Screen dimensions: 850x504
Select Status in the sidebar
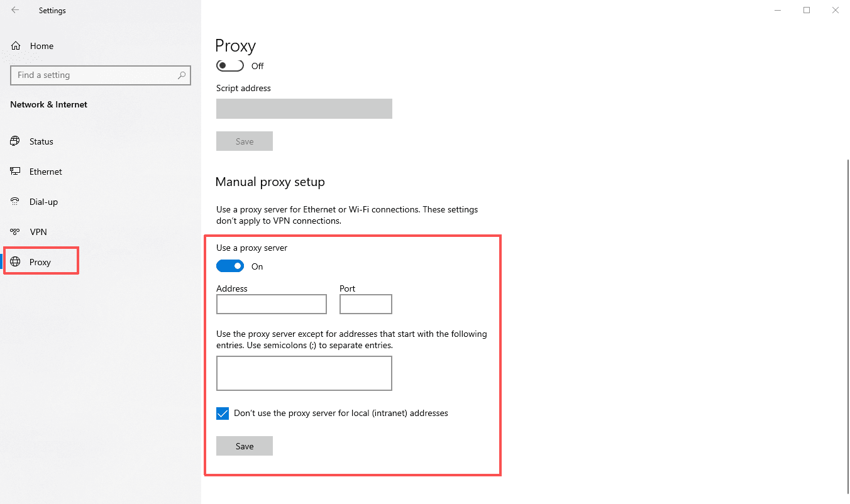(41, 141)
